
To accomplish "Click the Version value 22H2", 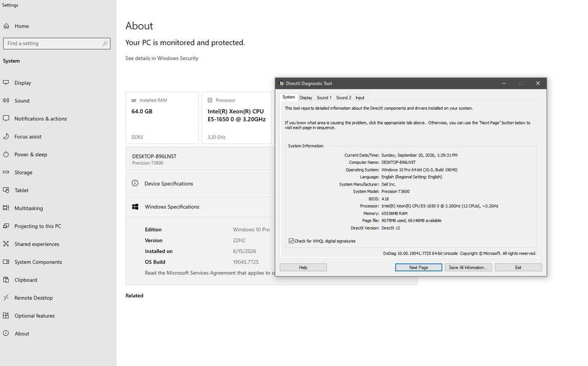I will [x=239, y=240].
